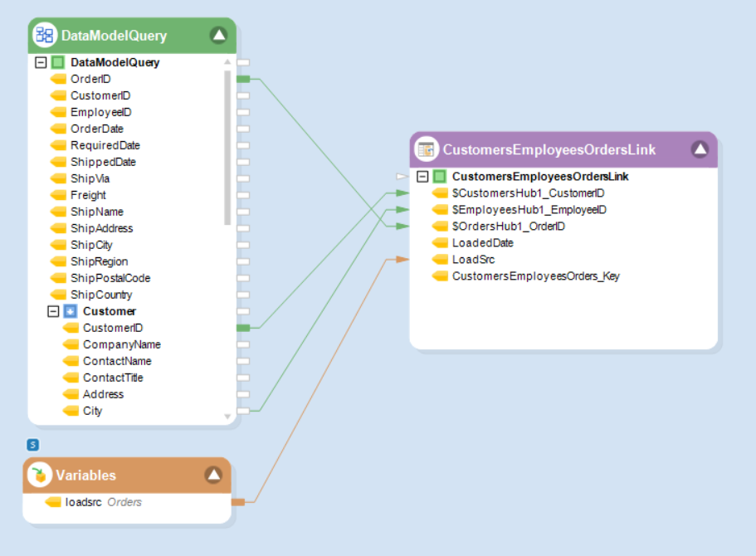
Task: Click the DataModelQuery header icon
Action: [45, 36]
